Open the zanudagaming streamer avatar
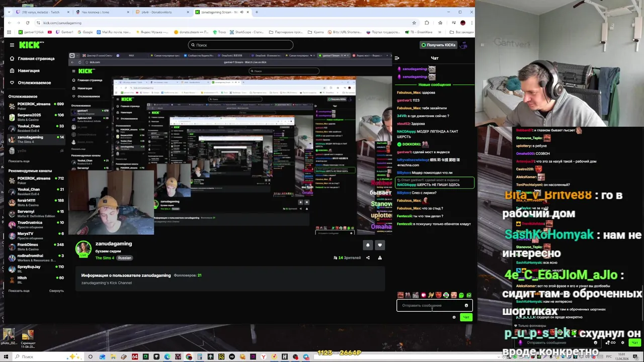Image resolution: width=644 pixels, height=362 pixels. coord(84,249)
